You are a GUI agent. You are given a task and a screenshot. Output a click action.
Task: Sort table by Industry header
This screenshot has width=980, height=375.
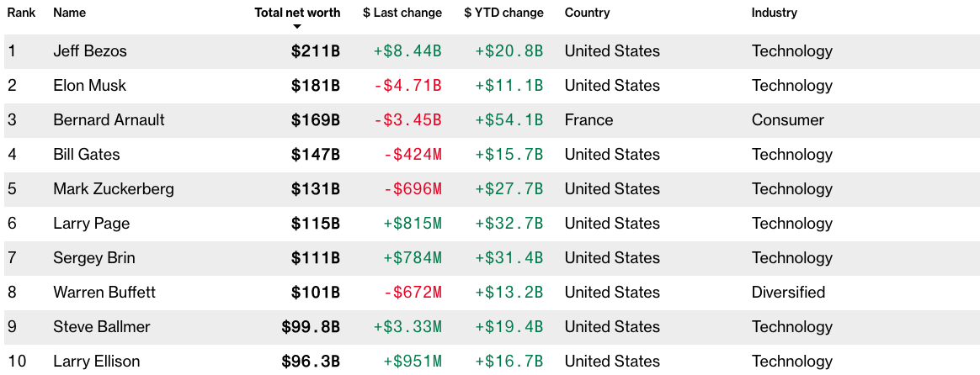[774, 13]
